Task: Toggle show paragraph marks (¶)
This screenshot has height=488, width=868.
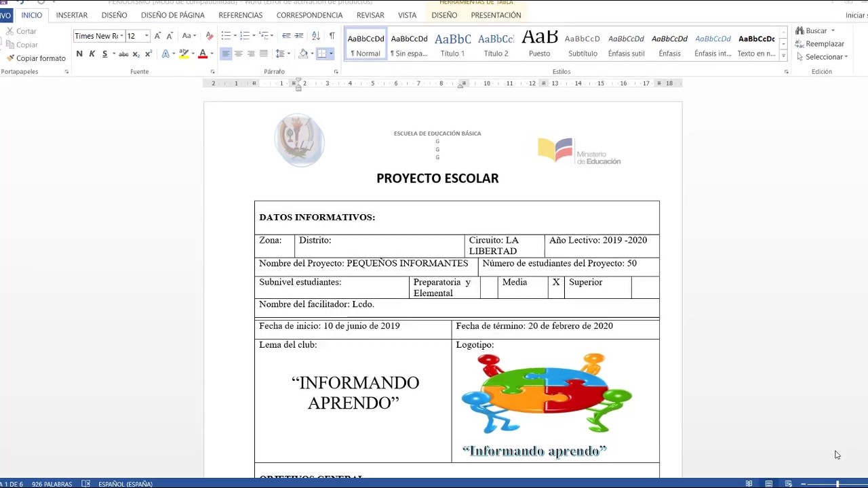Action: coord(332,36)
